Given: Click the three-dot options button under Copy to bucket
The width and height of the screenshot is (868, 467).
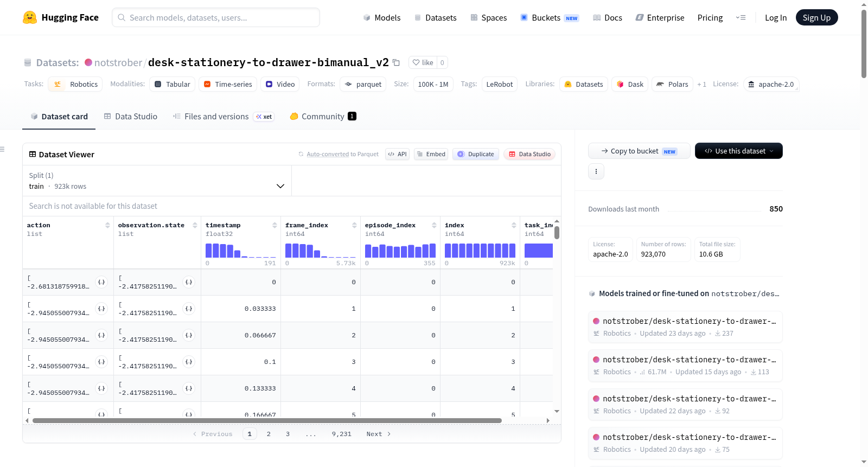Looking at the screenshot, I should (596, 171).
